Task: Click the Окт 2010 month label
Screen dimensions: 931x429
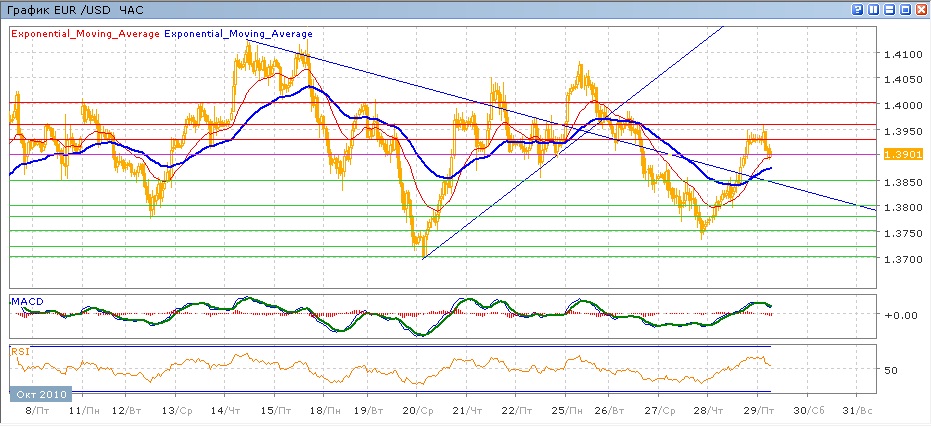Action: [x=41, y=394]
